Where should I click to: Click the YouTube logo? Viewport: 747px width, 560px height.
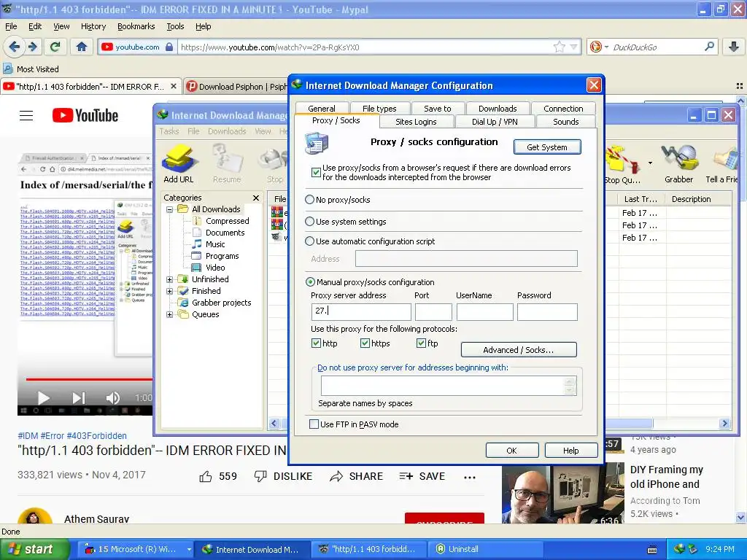(x=85, y=116)
